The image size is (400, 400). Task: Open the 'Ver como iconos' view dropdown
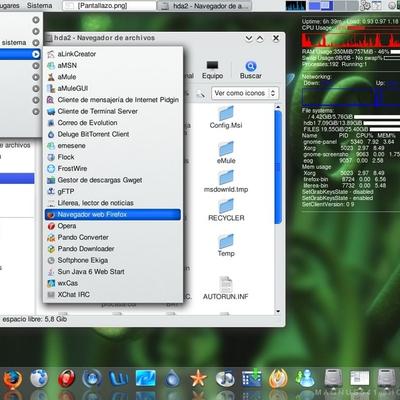tap(245, 93)
